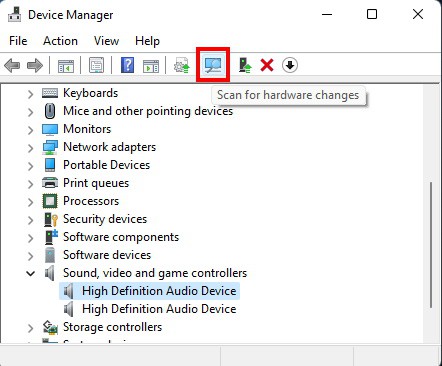Expand Mice and other pointing devices
The width and height of the screenshot is (442, 366).
click(x=30, y=112)
